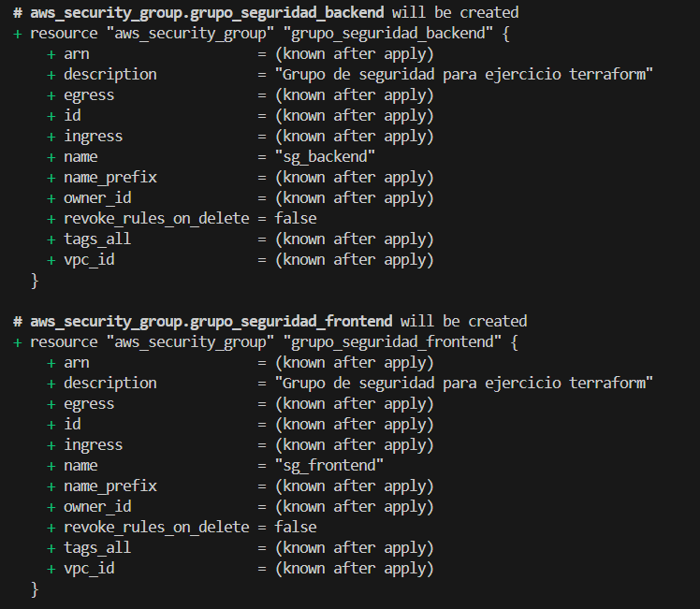Click the arn attribute in frontend block
Screen dimensions: 700x609
click(77, 362)
